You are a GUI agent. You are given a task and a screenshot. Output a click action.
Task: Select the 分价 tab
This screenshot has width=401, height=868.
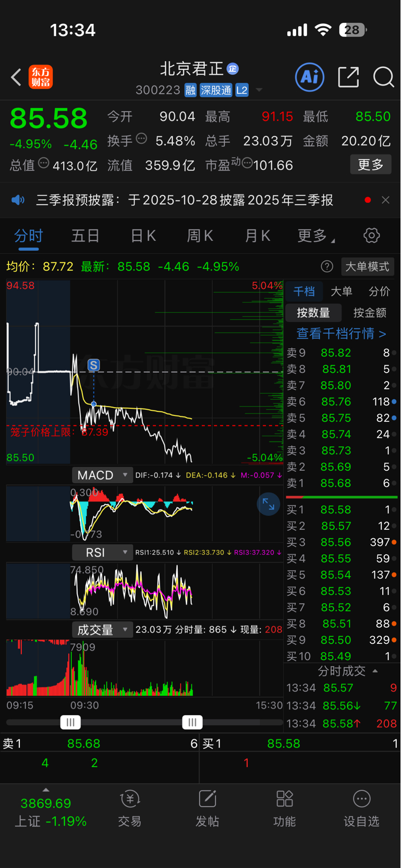(x=379, y=291)
